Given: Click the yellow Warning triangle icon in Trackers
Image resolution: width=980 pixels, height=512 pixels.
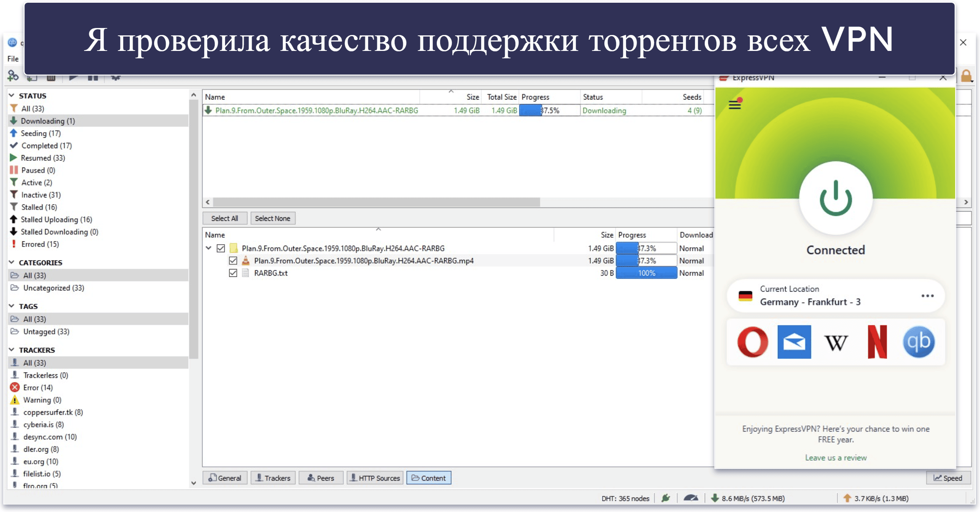Looking at the screenshot, I should pyautogui.click(x=15, y=400).
